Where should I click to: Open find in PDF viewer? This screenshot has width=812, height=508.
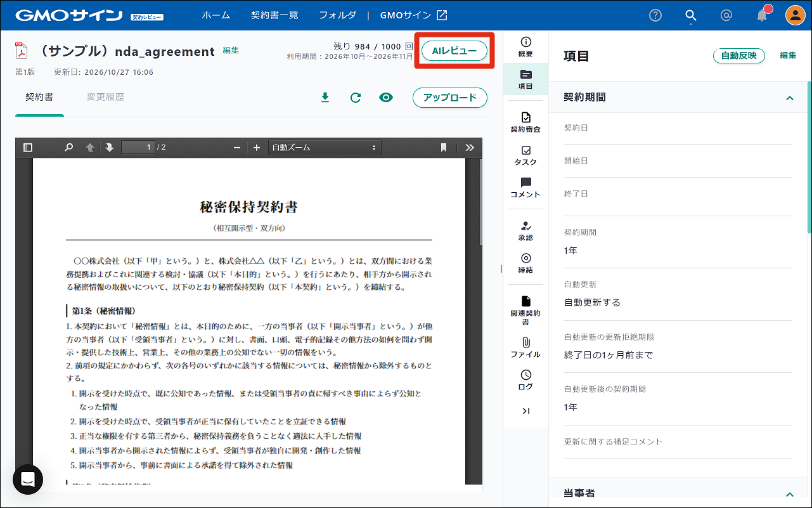tap(68, 147)
